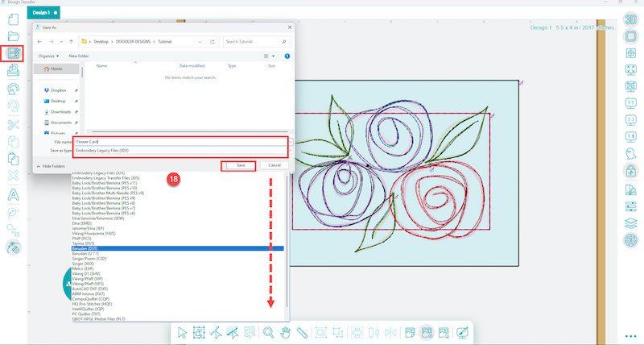The image size is (644, 345).
Task: Paste with the clipboard icon
Action: 14,159
